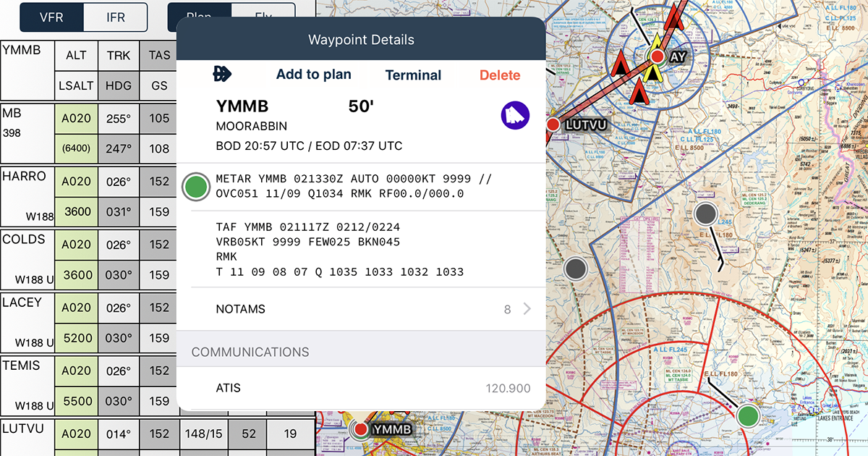Tap the green status circle beside the METAR
This screenshot has height=456, width=868.
(x=195, y=187)
